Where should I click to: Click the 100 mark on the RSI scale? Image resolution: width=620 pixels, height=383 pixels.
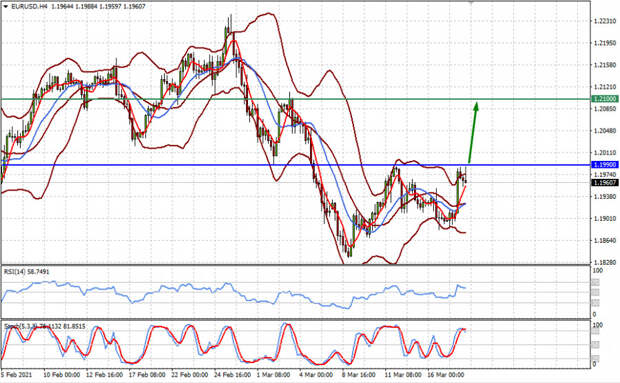click(x=598, y=271)
